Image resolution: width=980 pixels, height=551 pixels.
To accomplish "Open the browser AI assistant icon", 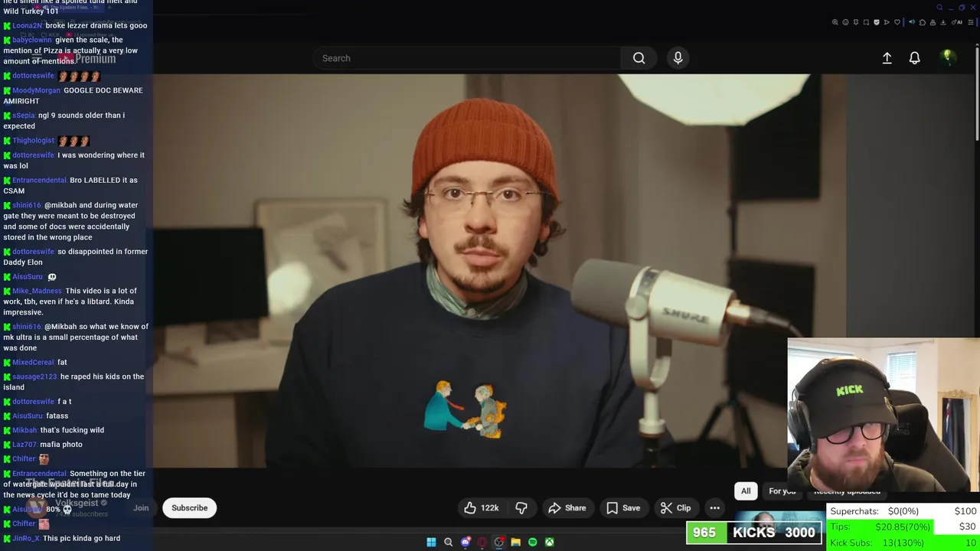I will click(x=956, y=22).
